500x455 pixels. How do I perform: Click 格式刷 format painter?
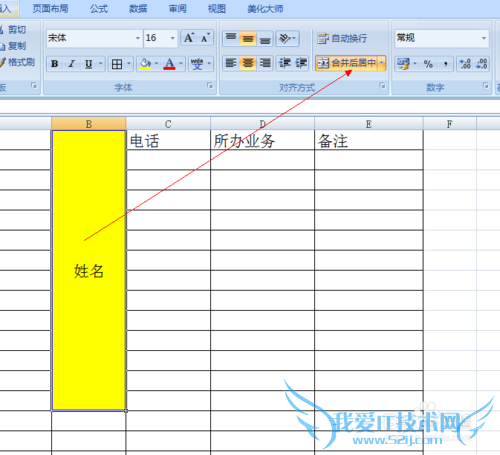(17, 62)
